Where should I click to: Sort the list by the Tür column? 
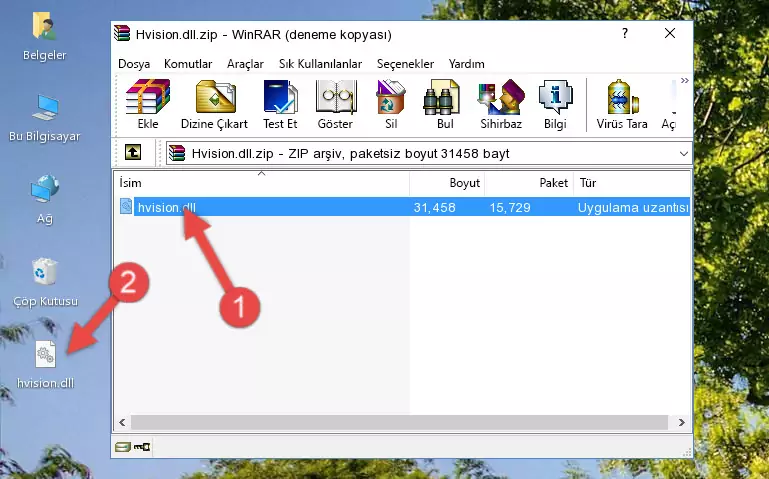coord(632,183)
